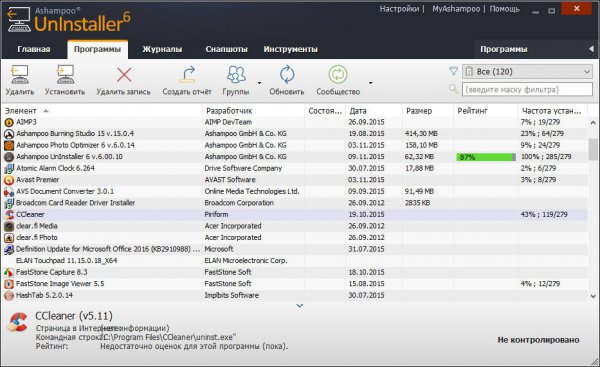This screenshot has width=600, height=367.
Task: Sort by the Размер column header
Action: [419, 111]
